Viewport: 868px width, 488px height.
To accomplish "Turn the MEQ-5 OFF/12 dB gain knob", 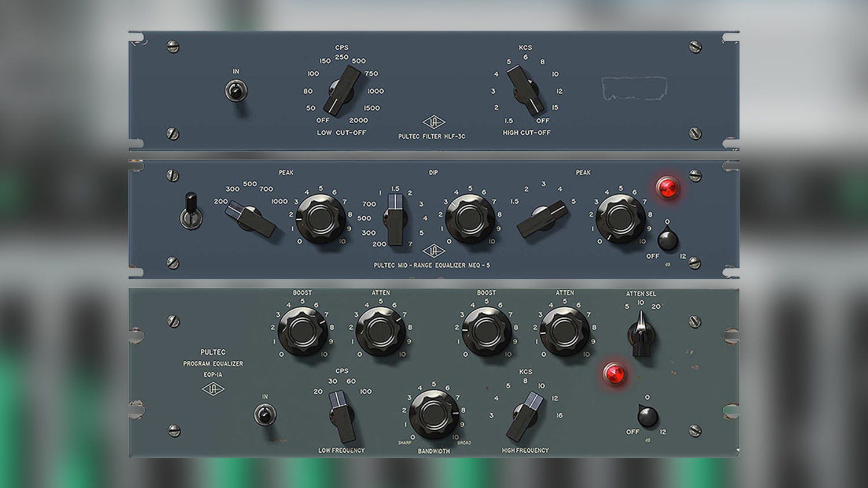I will click(x=667, y=239).
